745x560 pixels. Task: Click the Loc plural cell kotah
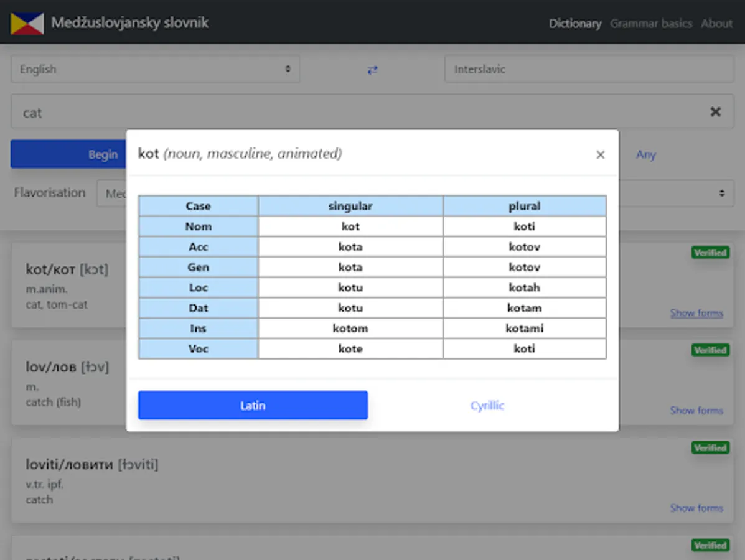click(525, 288)
